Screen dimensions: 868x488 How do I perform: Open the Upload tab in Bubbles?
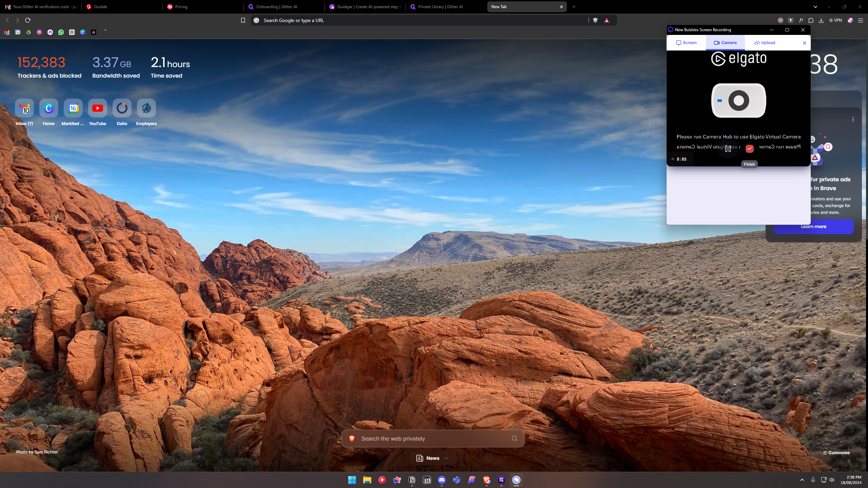tap(765, 43)
